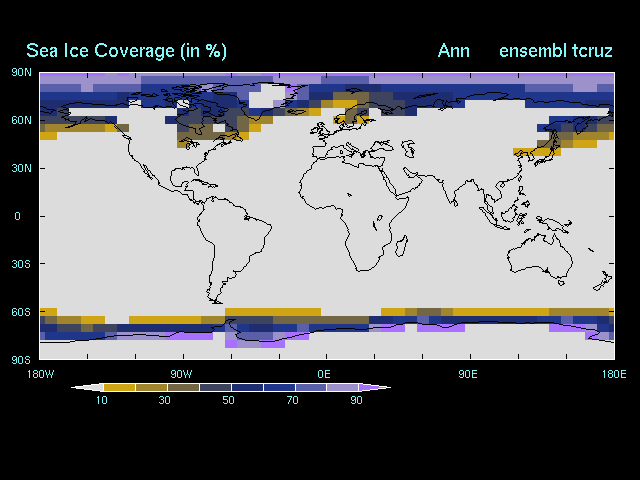
Task: Click the 60N latitude axis label
Action: (x=21, y=120)
